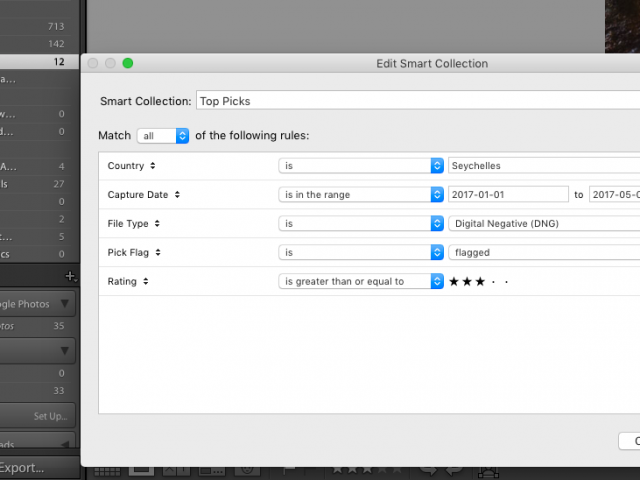Select the collection row with count 4
This screenshot has height=480, width=640.
[39, 167]
